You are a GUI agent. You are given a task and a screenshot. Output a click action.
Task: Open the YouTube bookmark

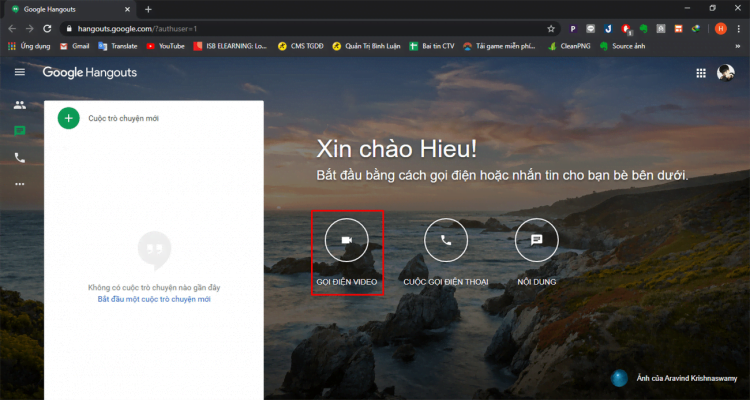pos(165,46)
